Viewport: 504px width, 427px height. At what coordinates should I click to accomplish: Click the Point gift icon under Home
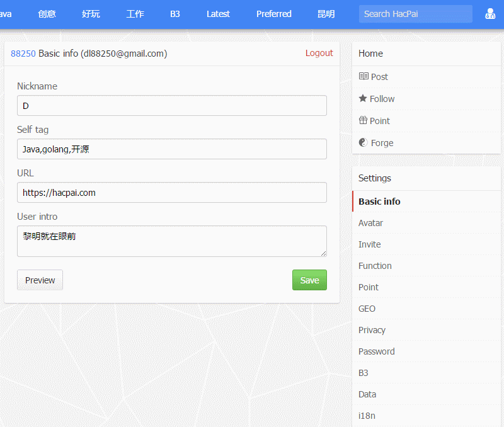point(363,120)
